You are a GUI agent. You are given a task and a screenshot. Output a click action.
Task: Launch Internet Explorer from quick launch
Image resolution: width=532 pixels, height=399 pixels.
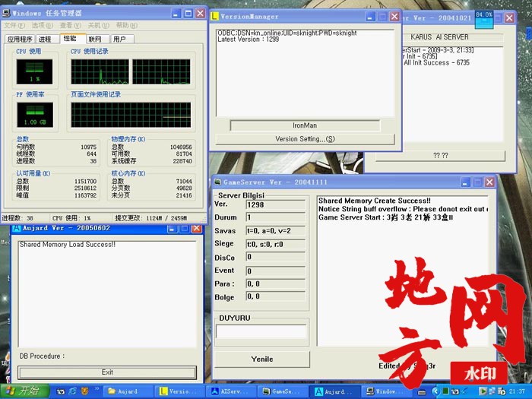click(72, 391)
